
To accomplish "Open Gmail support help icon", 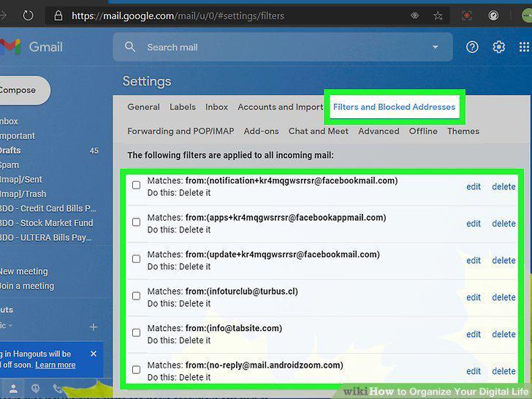I will tap(472, 47).
